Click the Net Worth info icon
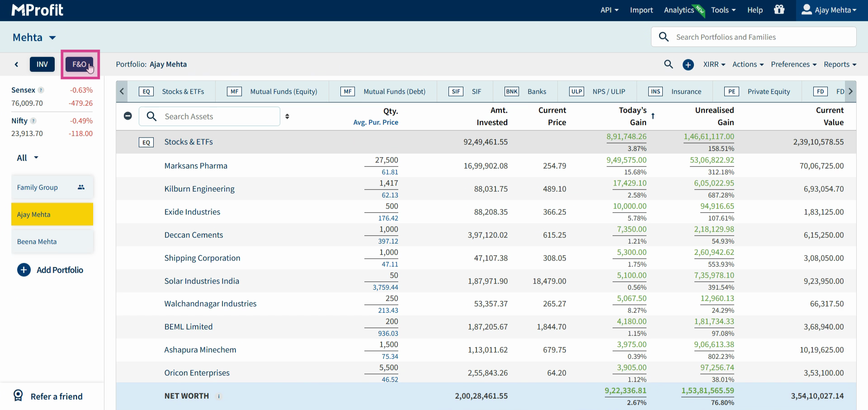Viewport: 868px width, 410px height. click(x=219, y=396)
